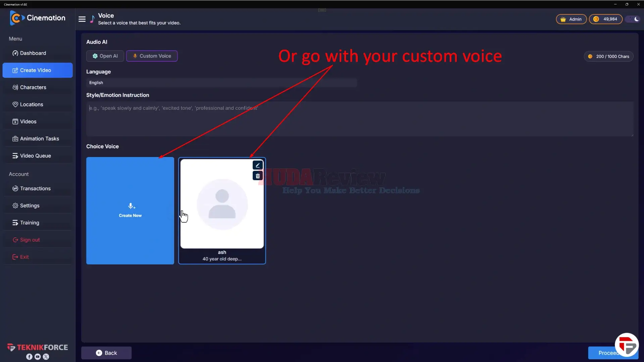
Task: Toggle dark mode moon switch
Action: (x=633, y=19)
